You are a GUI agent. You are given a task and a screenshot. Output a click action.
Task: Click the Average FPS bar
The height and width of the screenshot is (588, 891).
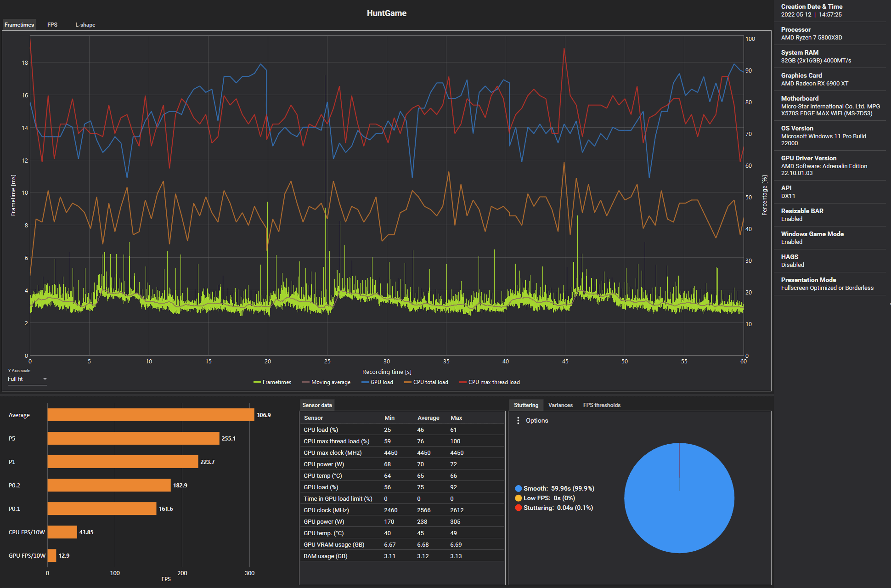coord(151,415)
